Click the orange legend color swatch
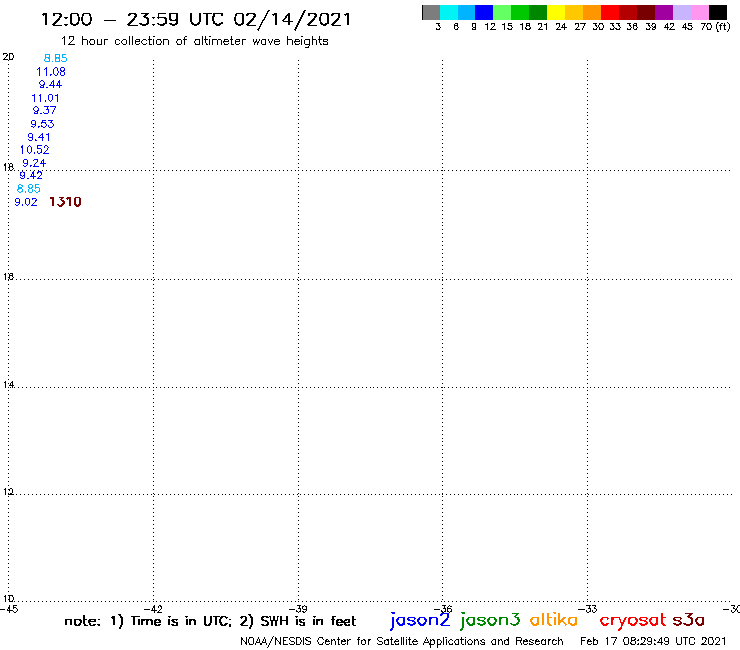This screenshot has width=740, height=650. (x=592, y=12)
